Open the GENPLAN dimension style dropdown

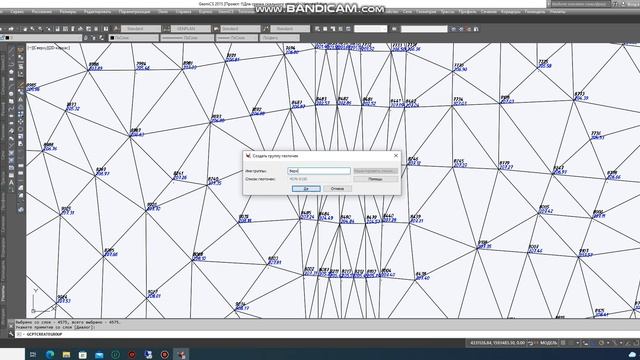191,29
